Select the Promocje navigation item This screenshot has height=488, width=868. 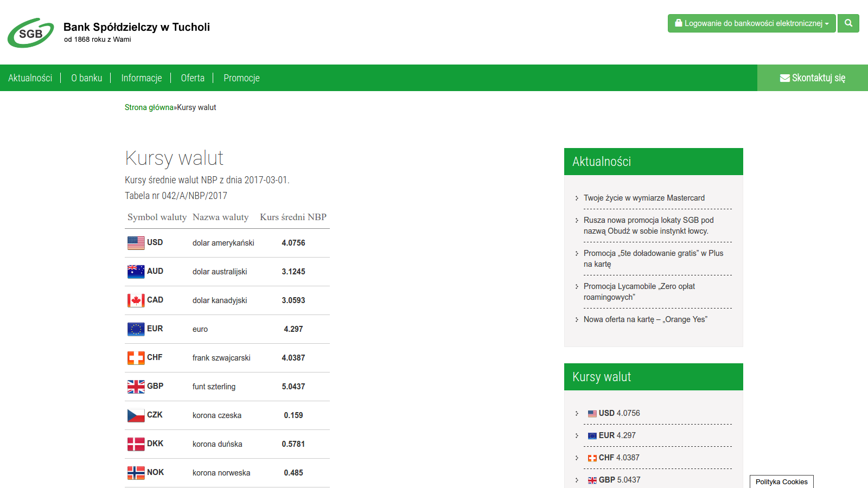point(241,78)
